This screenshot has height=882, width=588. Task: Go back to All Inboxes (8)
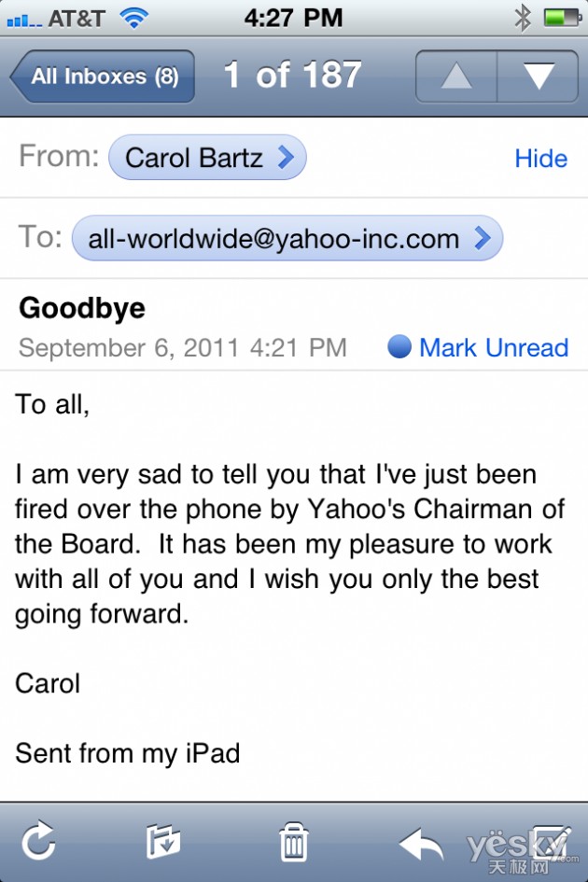click(x=103, y=77)
